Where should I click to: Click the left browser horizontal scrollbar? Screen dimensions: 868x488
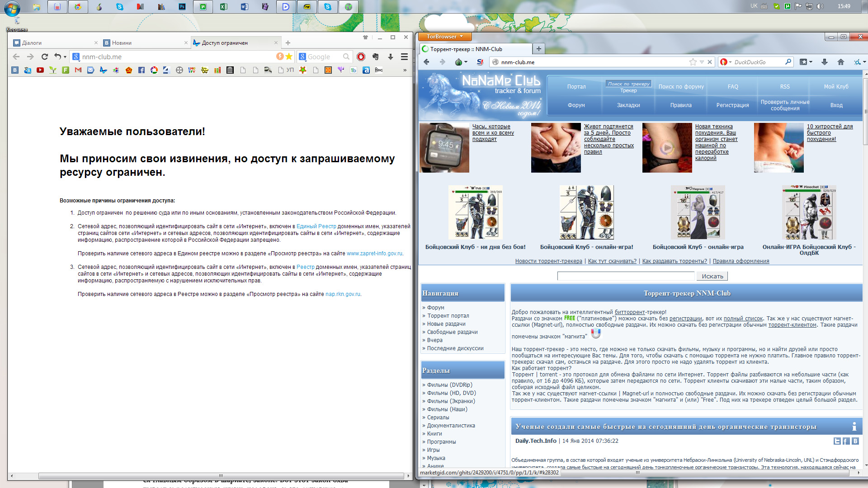tap(221, 476)
